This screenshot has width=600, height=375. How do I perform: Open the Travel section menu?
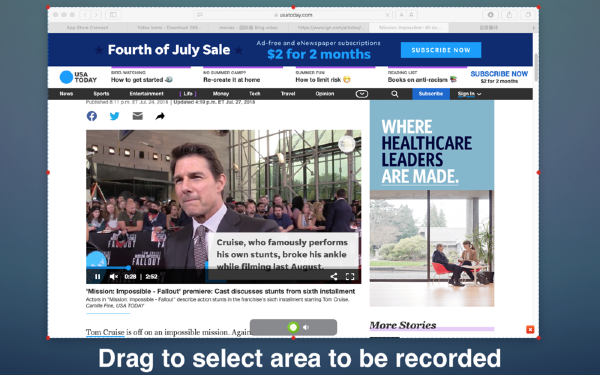pos(288,94)
